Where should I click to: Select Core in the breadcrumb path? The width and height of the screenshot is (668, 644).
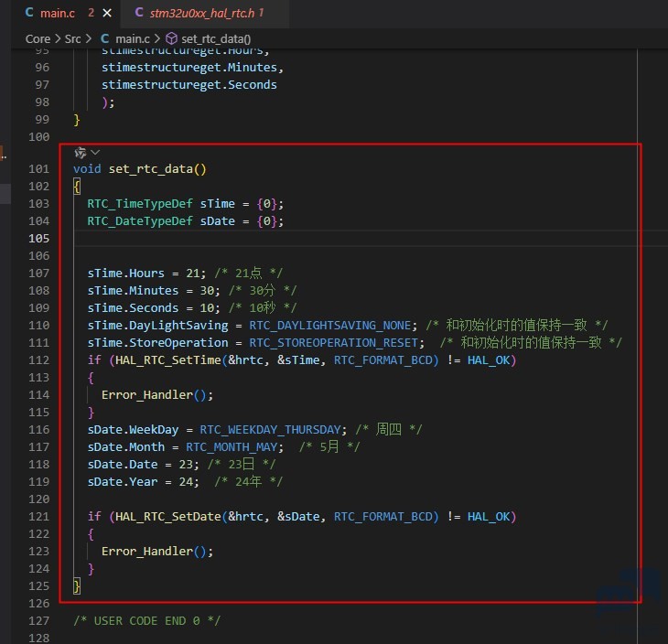pos(38,38)
